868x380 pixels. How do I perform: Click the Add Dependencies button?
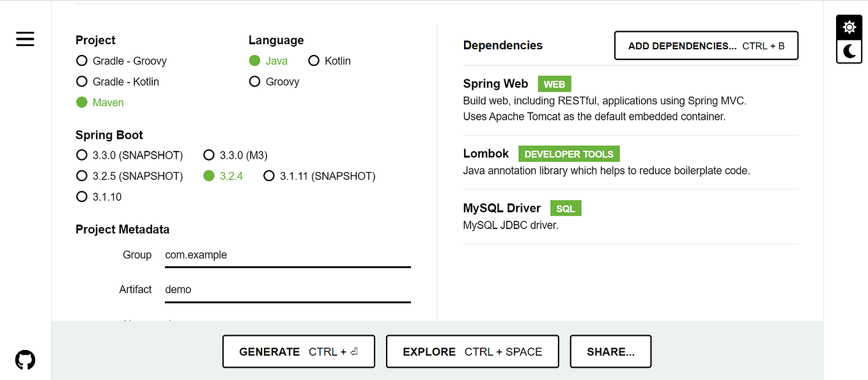tap(706, 46)
